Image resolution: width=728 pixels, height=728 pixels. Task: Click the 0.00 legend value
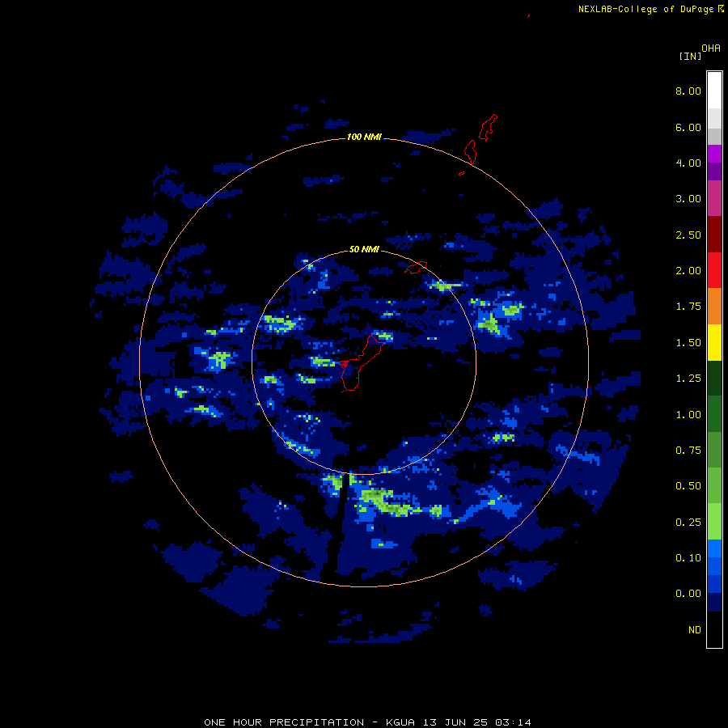pos(688,594)
